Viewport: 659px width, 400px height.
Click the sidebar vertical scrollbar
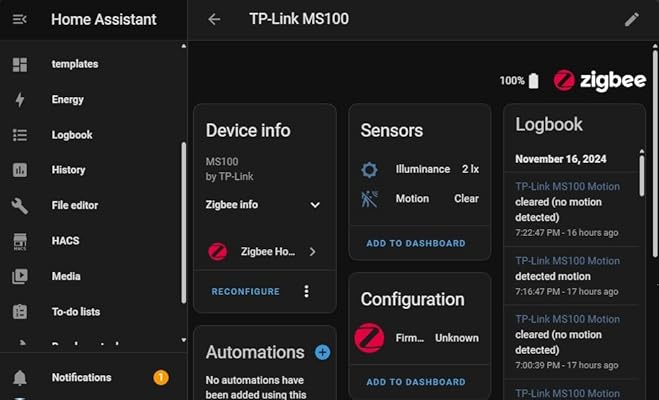point(183,220)
